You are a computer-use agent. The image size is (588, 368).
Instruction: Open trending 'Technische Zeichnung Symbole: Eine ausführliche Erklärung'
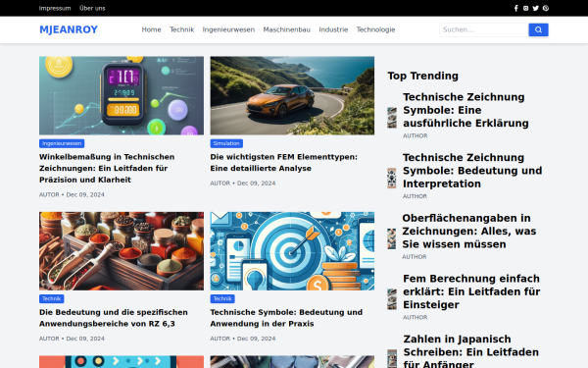pos(465,110)
